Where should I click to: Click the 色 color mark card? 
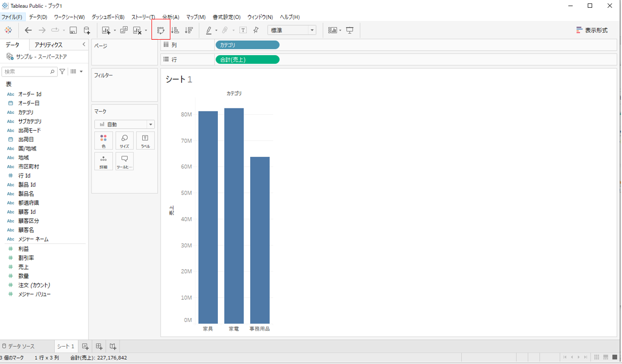click(104, 140)
